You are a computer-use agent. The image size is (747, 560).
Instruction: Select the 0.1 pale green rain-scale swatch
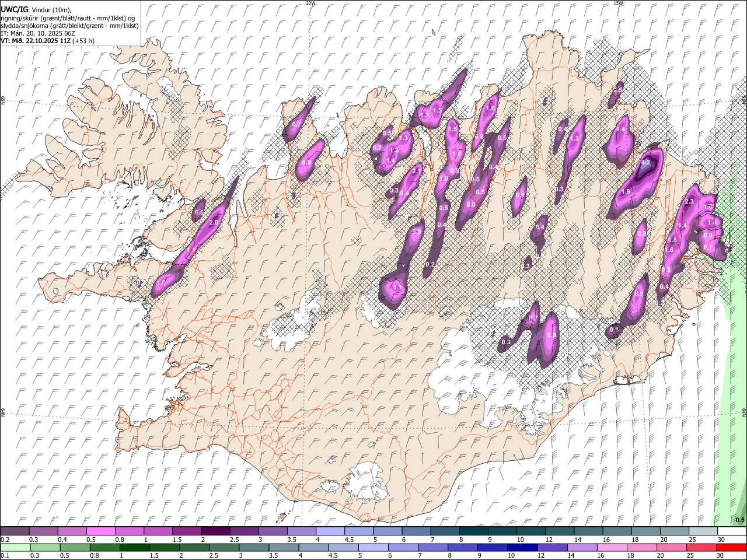(x=15, y=548)
